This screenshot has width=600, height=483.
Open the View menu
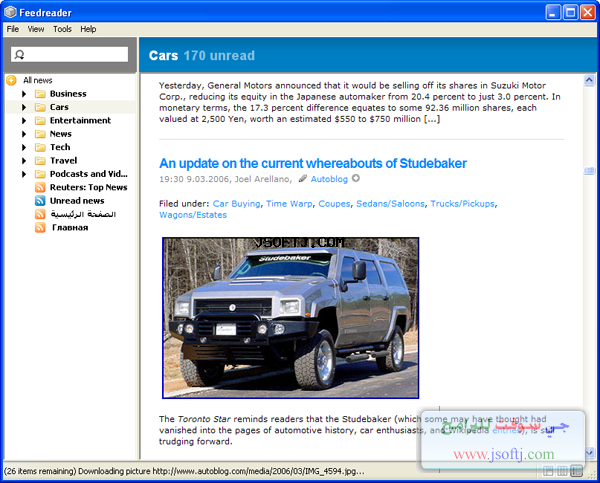coord(36,29)
